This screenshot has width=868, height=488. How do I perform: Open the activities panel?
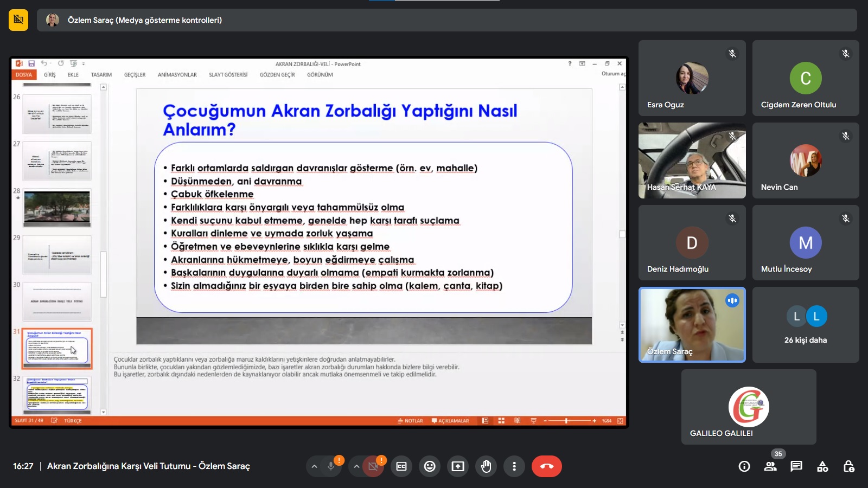[x=822, y=466]
